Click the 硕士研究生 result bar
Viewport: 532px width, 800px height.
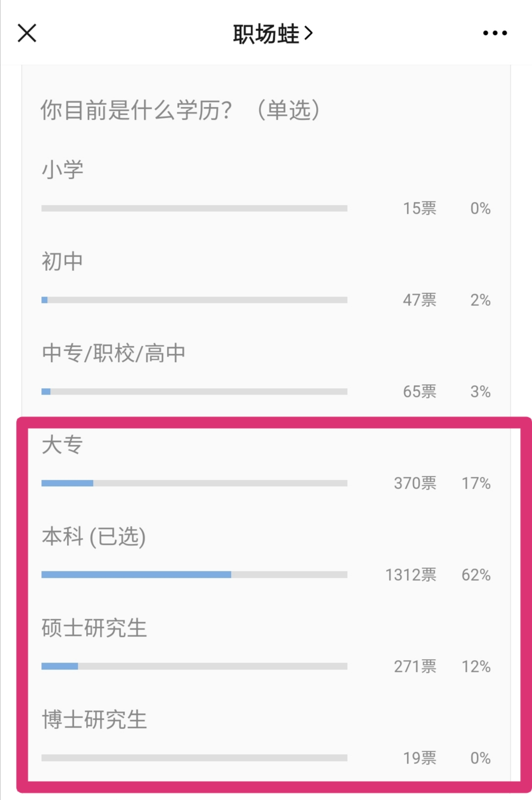point(194,666)
